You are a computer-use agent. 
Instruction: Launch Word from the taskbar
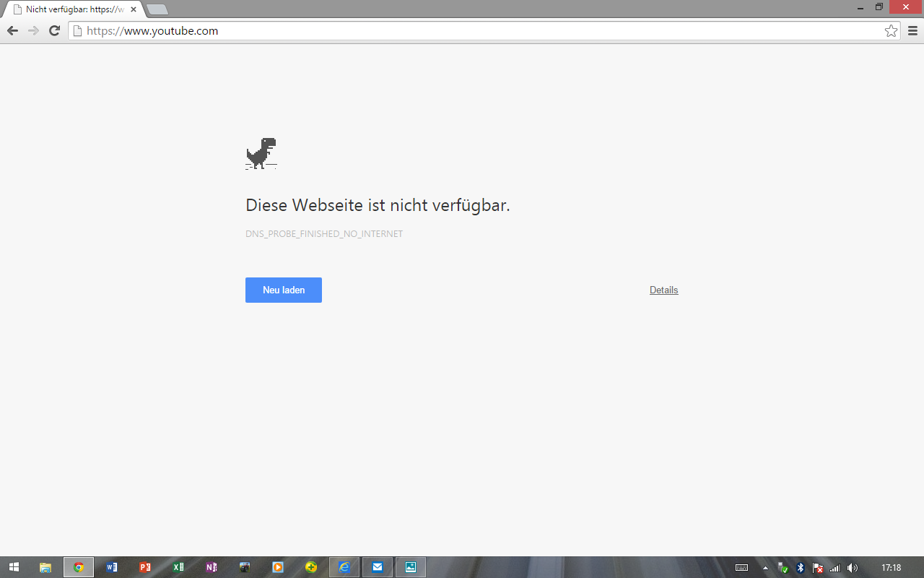(x=112, y=567)
